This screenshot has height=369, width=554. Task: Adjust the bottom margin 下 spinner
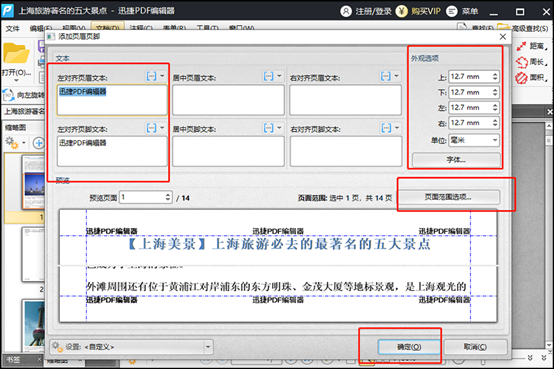(x=495, y=92)
